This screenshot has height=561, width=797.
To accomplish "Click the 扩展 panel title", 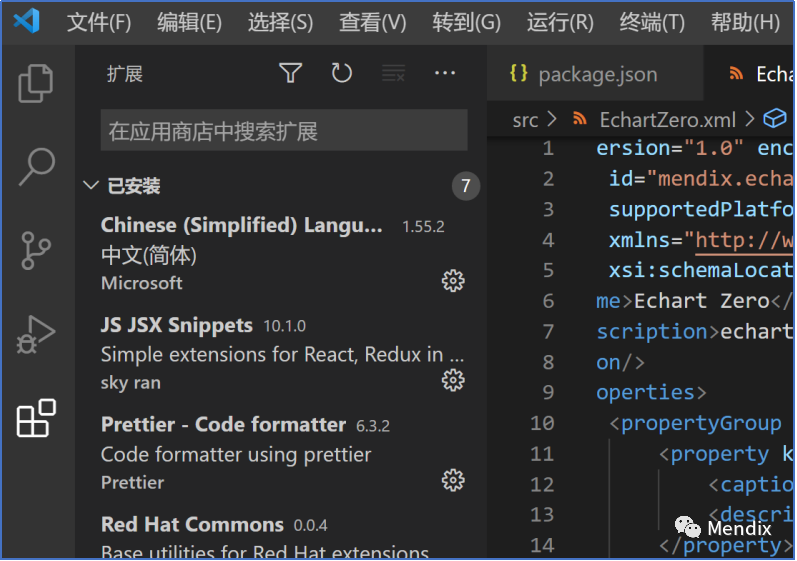I will click(125, 74).
